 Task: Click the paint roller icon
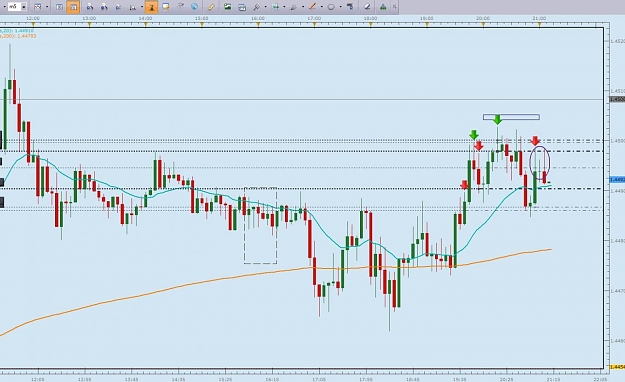pyautogui.click(x=350, y=7)
